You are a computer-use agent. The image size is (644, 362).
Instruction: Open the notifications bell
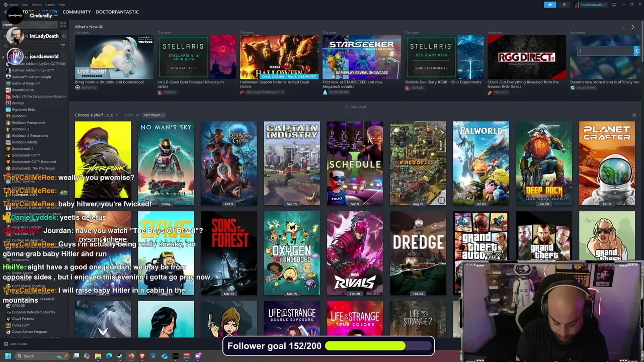click(x=563, y=5)
